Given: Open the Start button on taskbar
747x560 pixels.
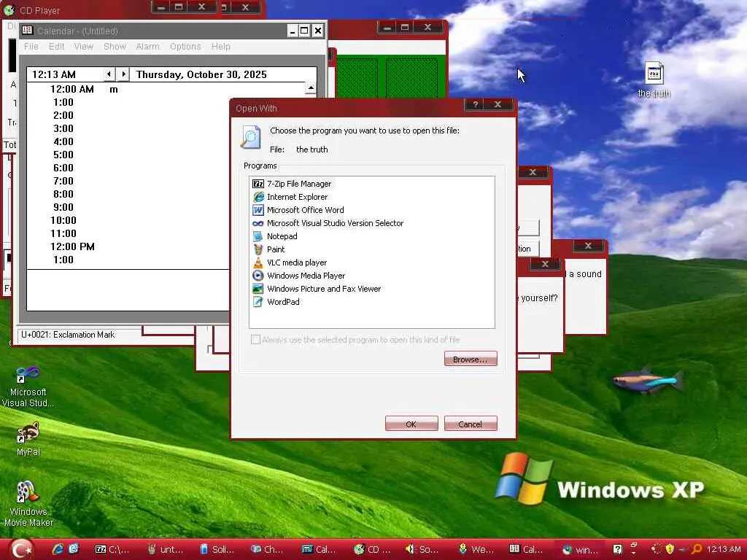Looking at the screenshot, I should coord(20,549).
